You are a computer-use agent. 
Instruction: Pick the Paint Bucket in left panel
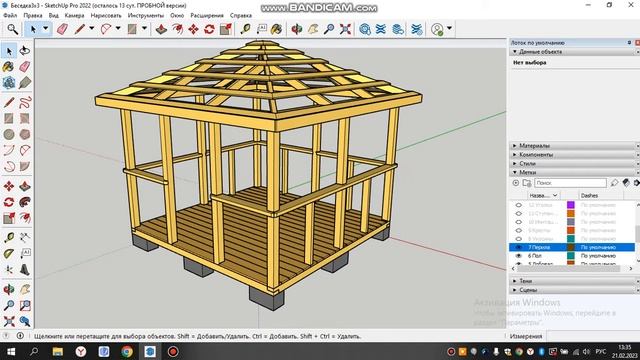[x=9, y=67]
